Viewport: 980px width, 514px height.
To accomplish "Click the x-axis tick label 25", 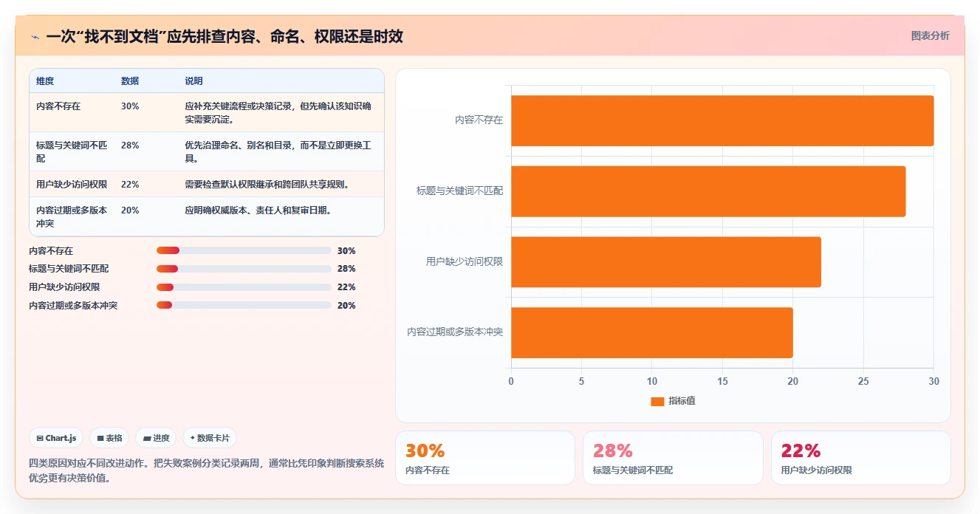I will (x=863, y=381).
